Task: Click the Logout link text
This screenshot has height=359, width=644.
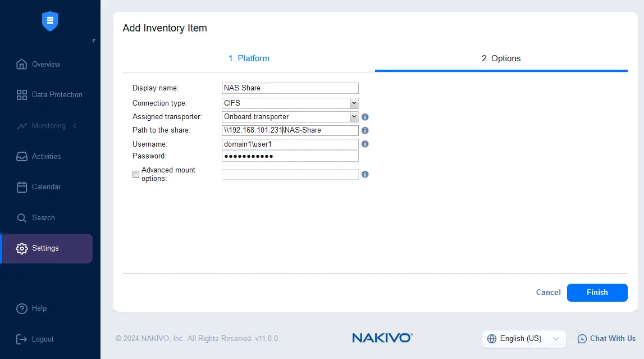Action: click(43, 339)
